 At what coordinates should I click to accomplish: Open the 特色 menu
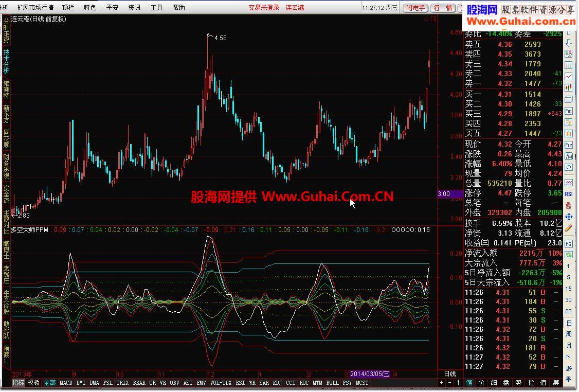point(90,7)
